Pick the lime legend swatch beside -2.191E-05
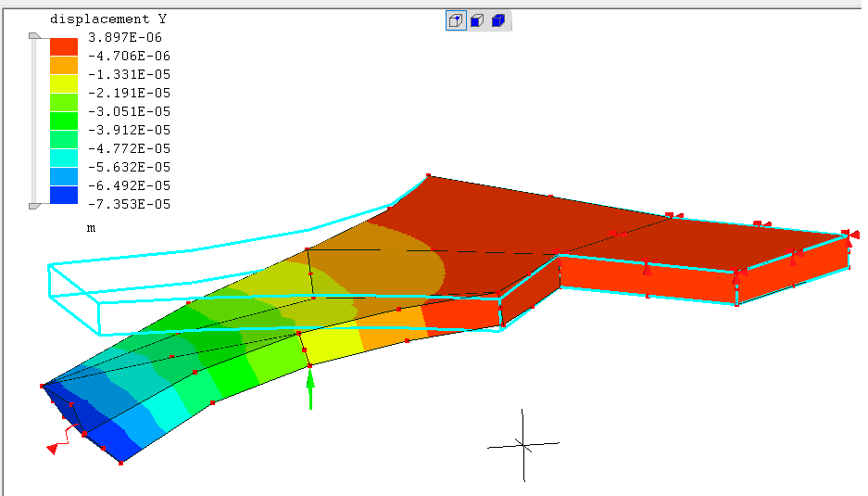This screenshot has height=496, width=868. [x=64, y=103]
